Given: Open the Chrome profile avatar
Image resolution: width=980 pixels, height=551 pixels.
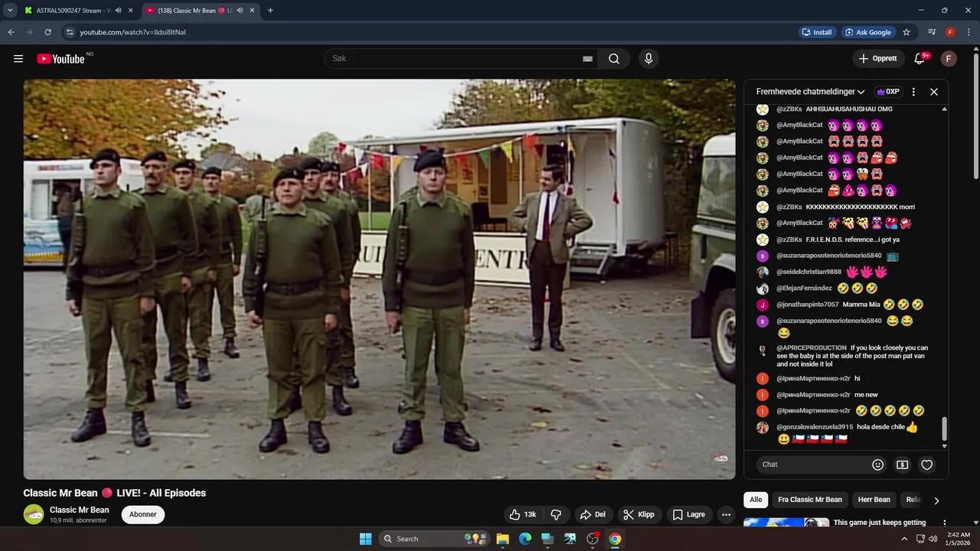Looking at the screenshot, I should coord(950,32).
